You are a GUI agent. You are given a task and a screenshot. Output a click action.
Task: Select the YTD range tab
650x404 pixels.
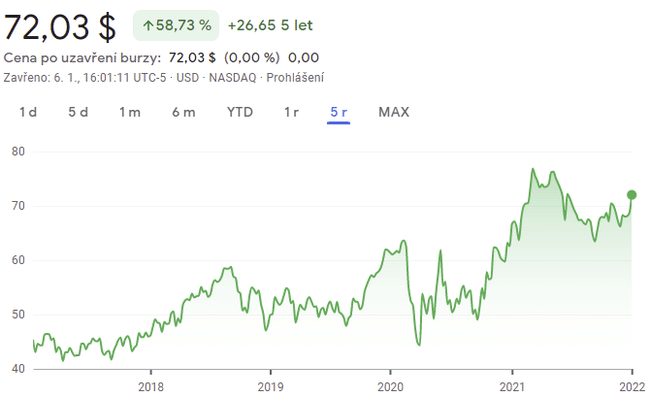(x=240, y=112)
